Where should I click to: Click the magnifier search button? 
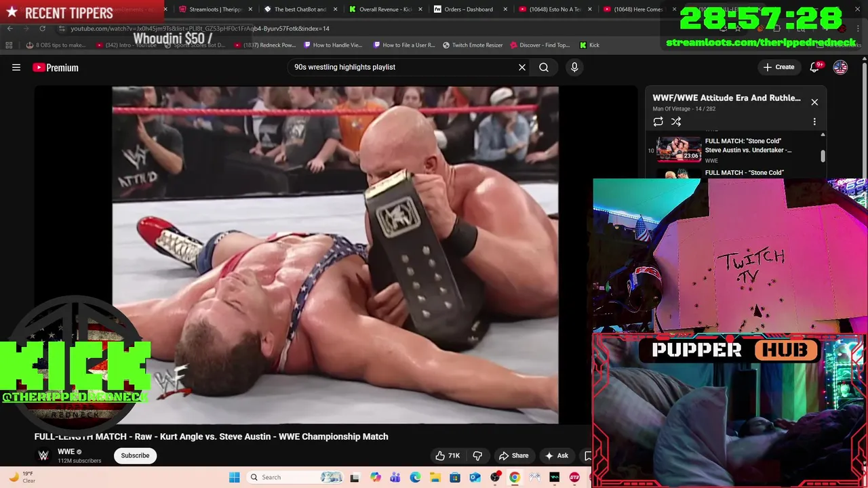point(544,67)
